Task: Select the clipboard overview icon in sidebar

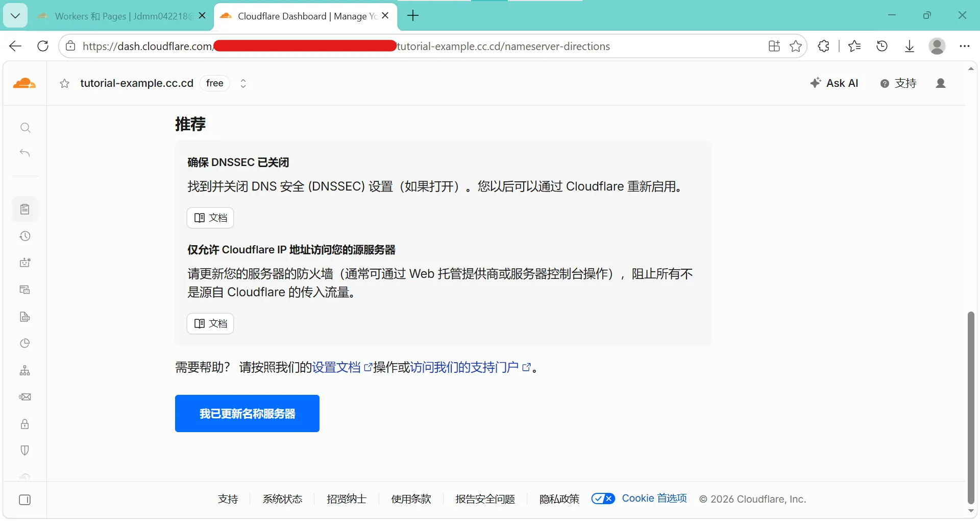Action: point(25,209)
